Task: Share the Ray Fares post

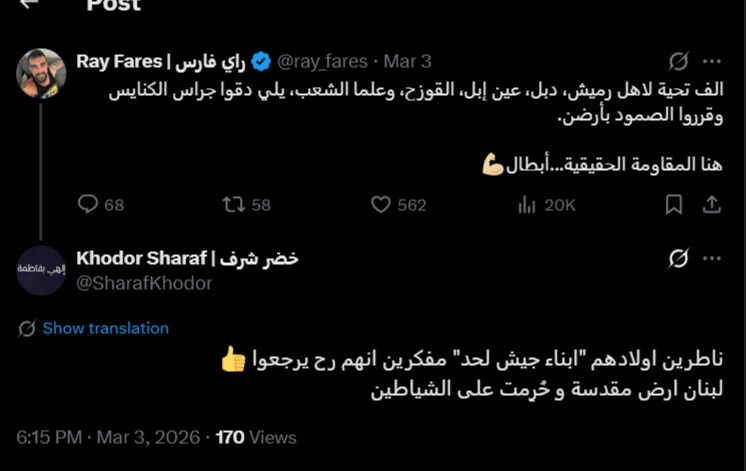Action: [712, 205]
